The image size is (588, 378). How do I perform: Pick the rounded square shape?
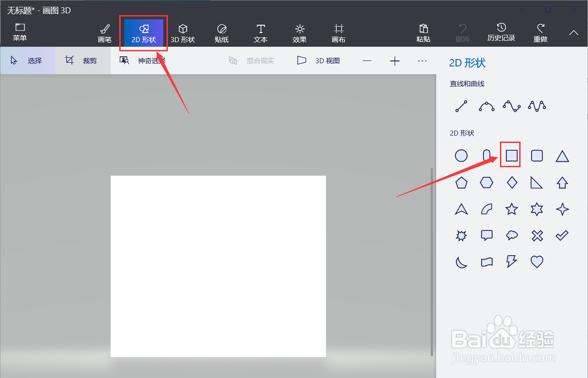click(537, 156)
